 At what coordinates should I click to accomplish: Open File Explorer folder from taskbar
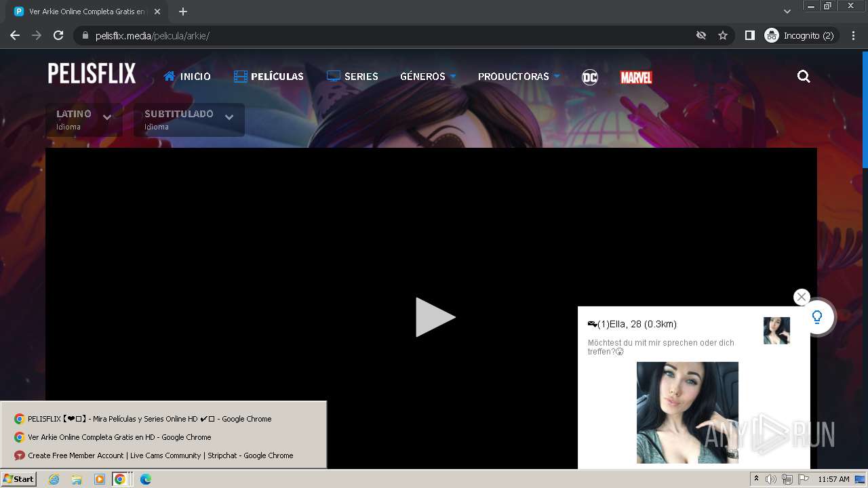77,479
